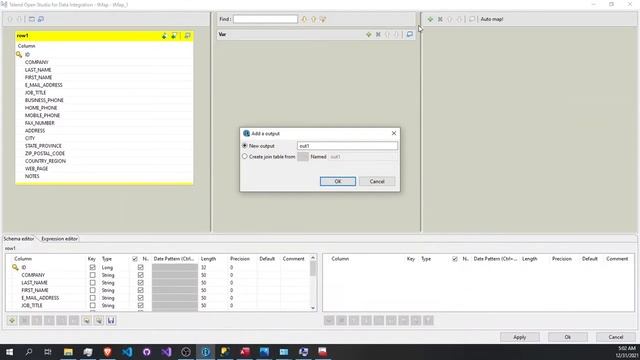Viewport: 640px width, 360px height.
Task: Open Task View in the taskbar
Action: [48, 352]
